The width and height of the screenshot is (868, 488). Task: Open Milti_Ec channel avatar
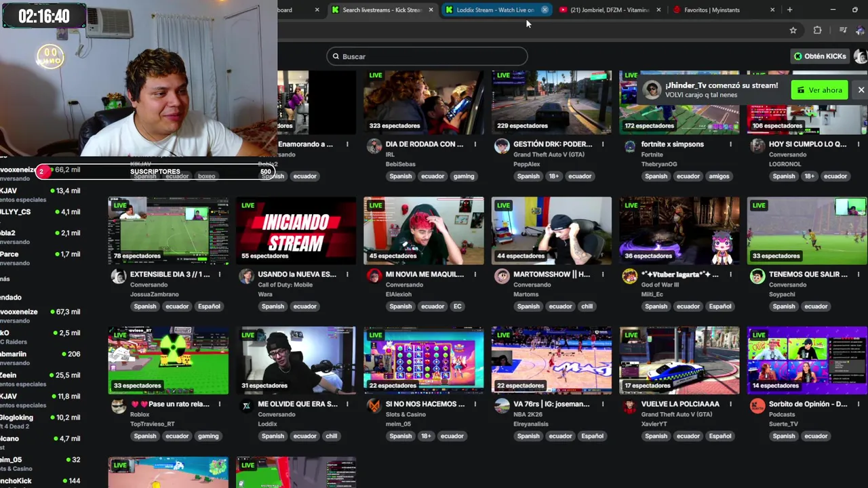[x=630, y=276]
